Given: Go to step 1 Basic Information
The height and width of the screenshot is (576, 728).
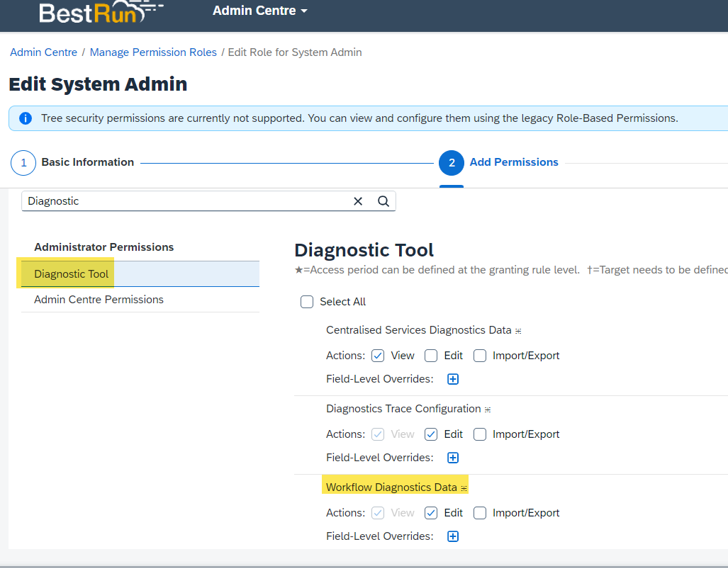Looking at the screenshot, I should click(x=72, y=162).
